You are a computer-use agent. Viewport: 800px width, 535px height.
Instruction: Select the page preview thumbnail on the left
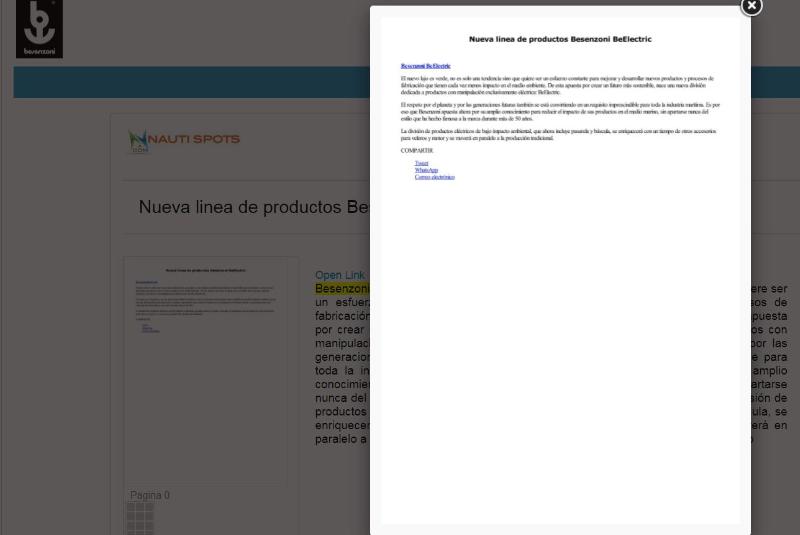tap(211, 370)
